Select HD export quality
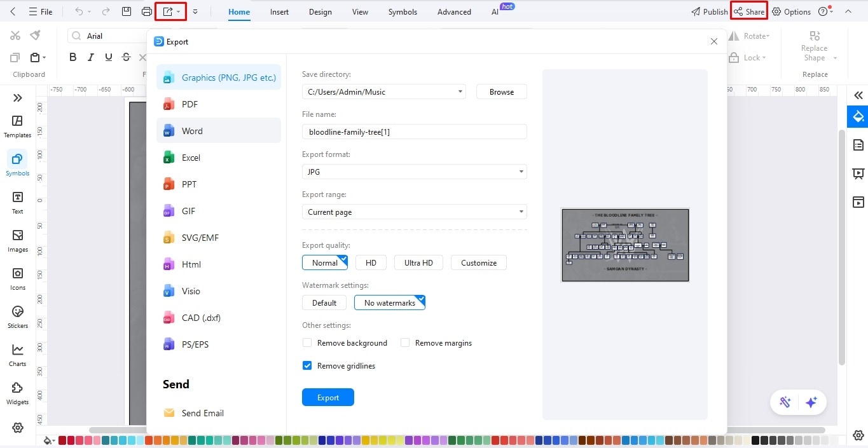Viewport: 868px width, 448px height. 371,262
